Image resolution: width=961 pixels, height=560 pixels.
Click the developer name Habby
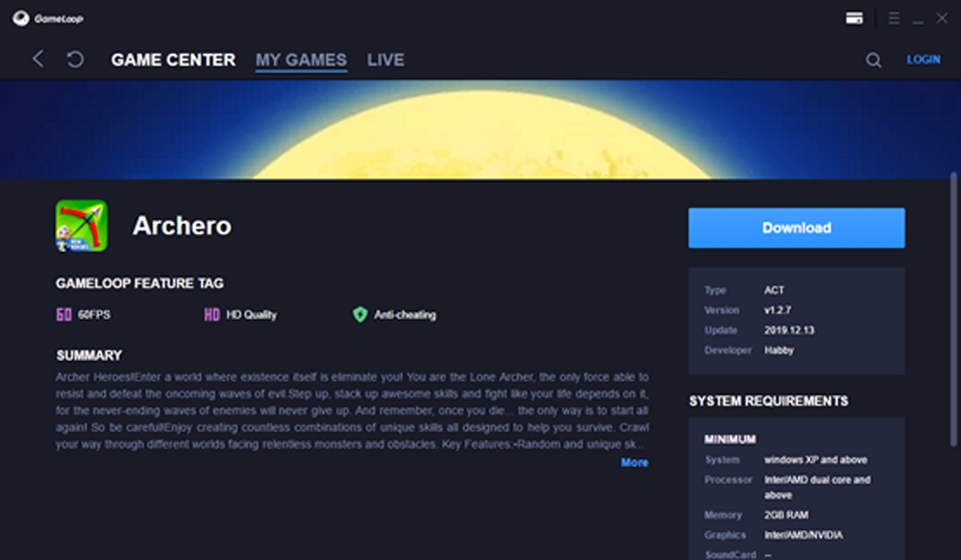779,351
